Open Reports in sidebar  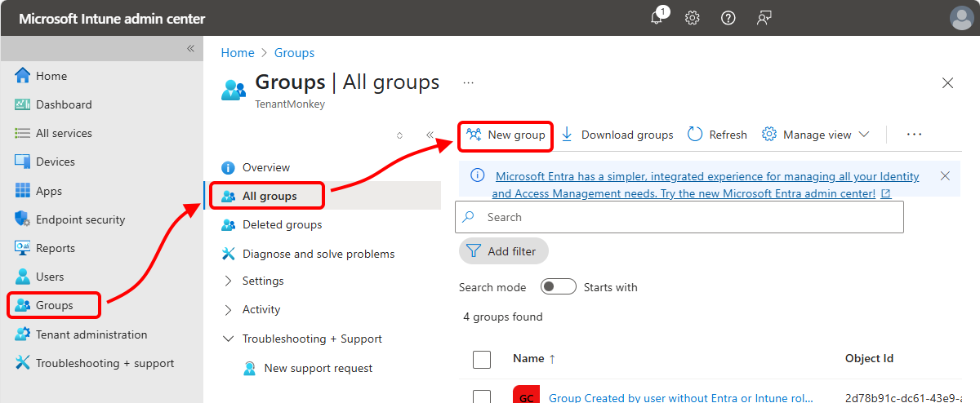(46, 248)
